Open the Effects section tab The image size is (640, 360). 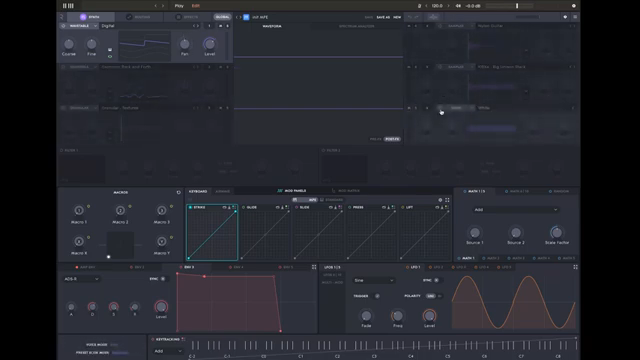pos(187,17)
